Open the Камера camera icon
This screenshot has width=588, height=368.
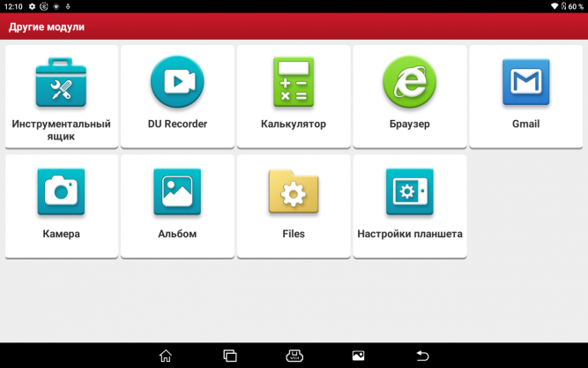point(61,192)
